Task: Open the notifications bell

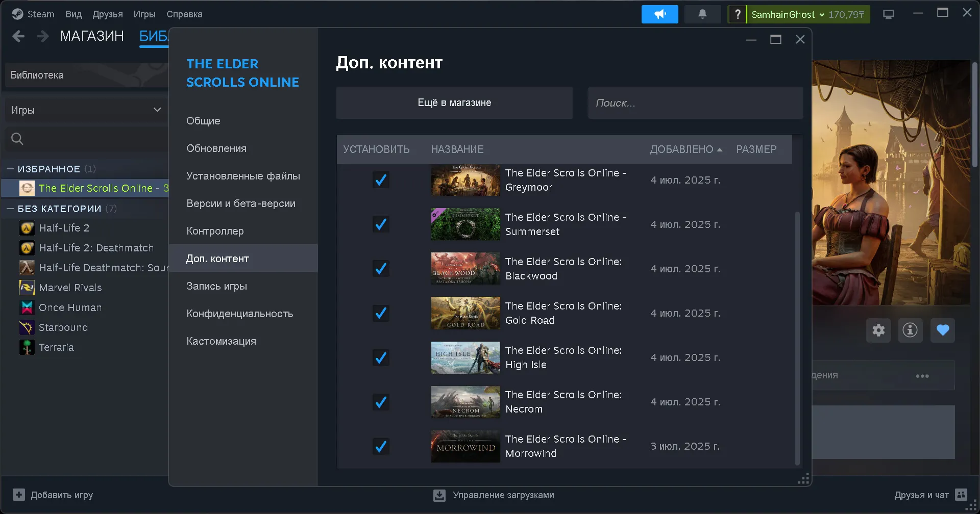Action: 702,14
